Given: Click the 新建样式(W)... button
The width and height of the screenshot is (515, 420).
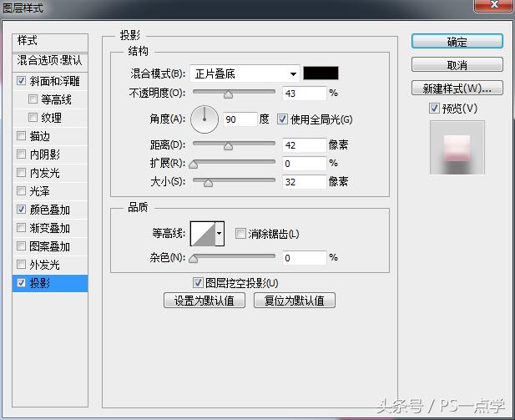Looking at the screenshot, I should point(457,88).
